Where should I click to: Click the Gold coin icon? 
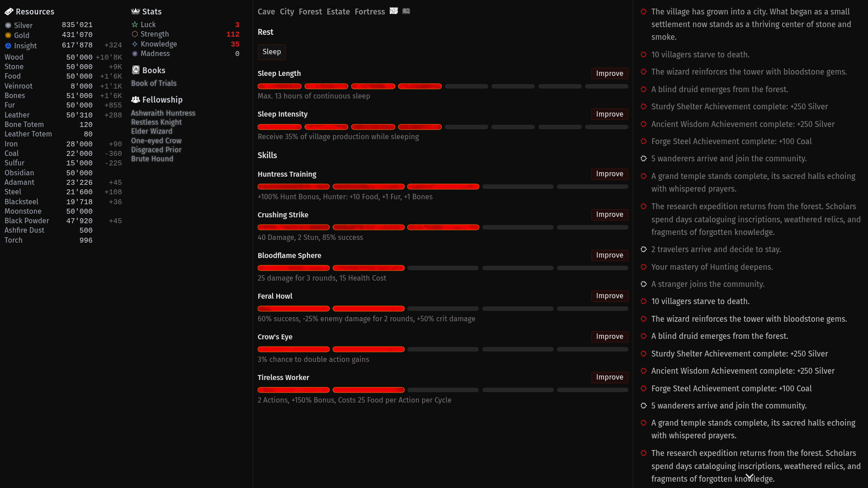8,35
